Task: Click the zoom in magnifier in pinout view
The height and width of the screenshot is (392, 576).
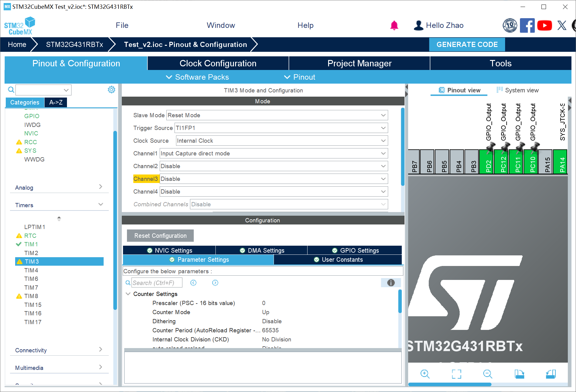Action: click(425, 374)
